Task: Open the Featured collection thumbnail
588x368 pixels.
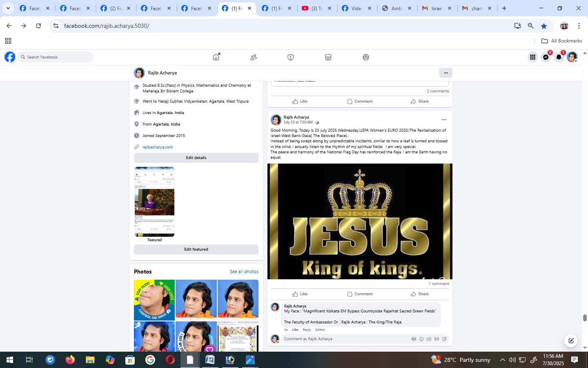Action: 154,202
